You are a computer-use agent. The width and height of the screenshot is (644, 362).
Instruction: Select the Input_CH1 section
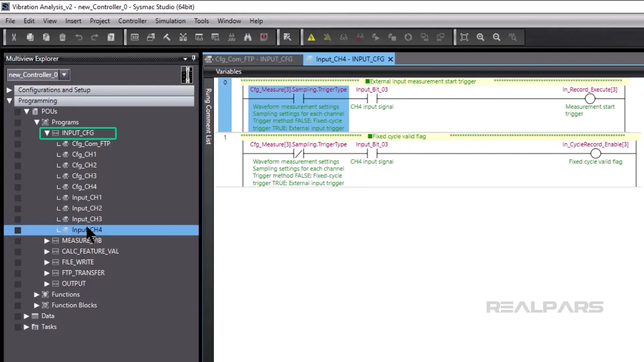[87, 198]
